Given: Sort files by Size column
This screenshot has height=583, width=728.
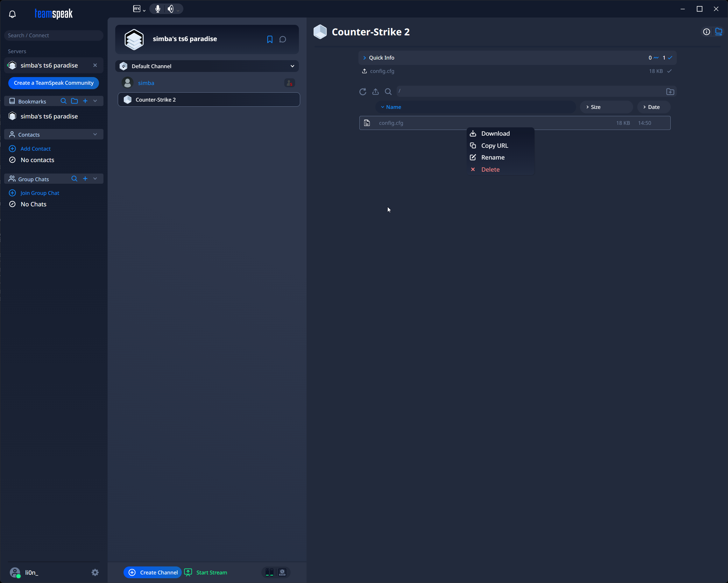Looking at the screenshot, I should pos(606,107).
